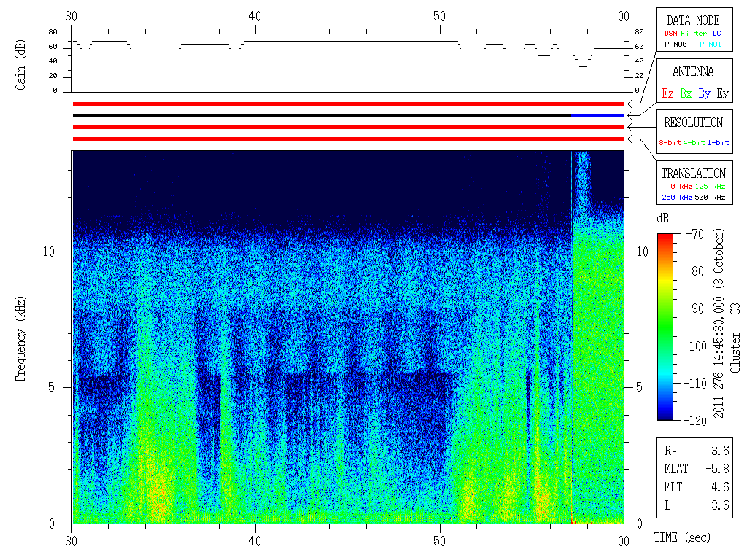Image resolution: width=747 pixels, height=560 pixels.
Task: Select the black Ey antenna label
Action: point(723,93)
